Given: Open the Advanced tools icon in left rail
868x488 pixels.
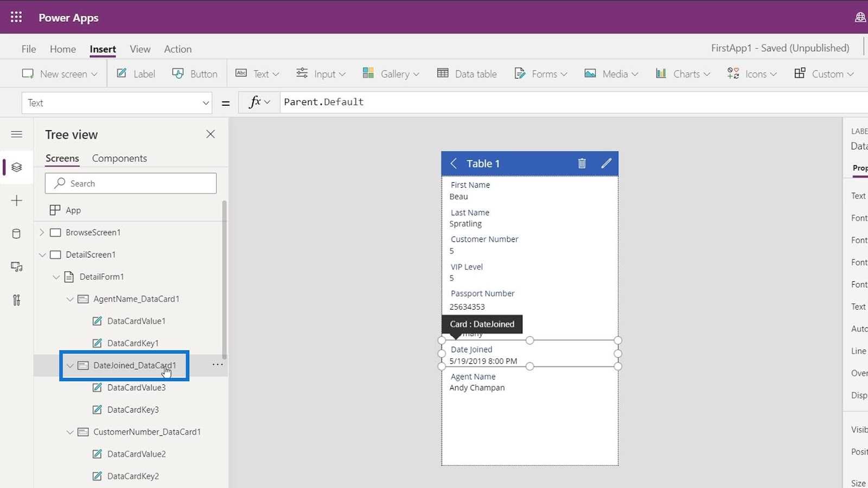Looking at the screenshot, I should click(17, 300).
